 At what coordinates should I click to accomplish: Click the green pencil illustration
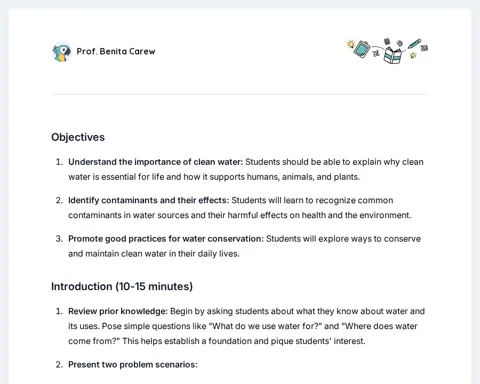414,44
